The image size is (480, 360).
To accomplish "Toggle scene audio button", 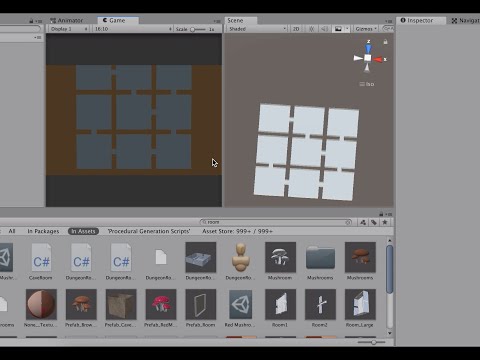I will pos(324,29).
